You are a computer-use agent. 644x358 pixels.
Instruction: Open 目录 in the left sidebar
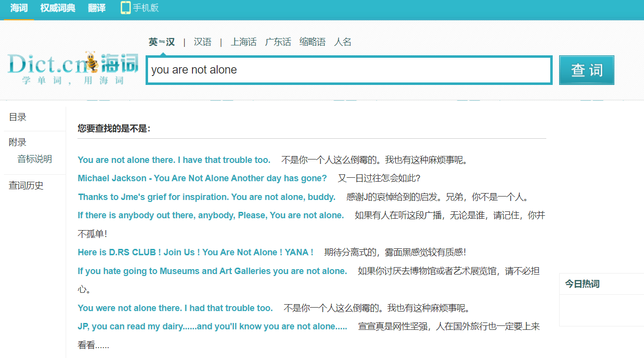[18, 117]
